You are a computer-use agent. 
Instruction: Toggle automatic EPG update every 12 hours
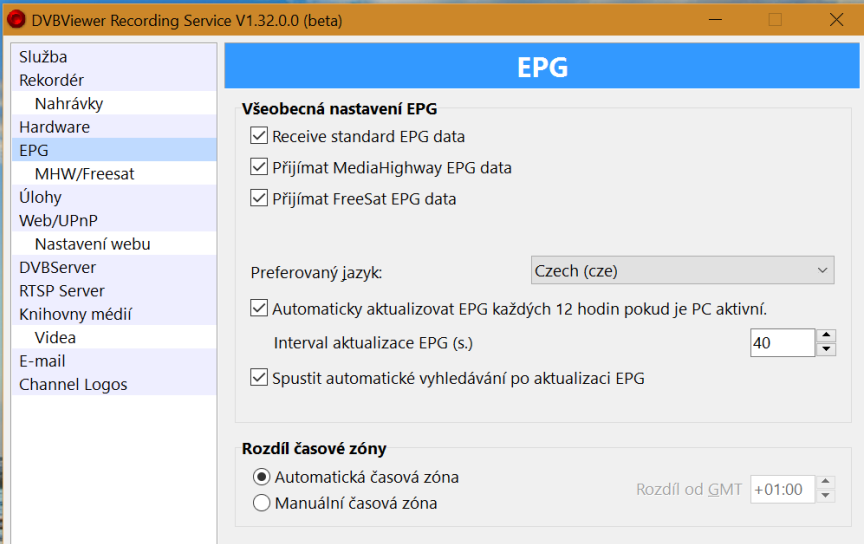[260, 309]
